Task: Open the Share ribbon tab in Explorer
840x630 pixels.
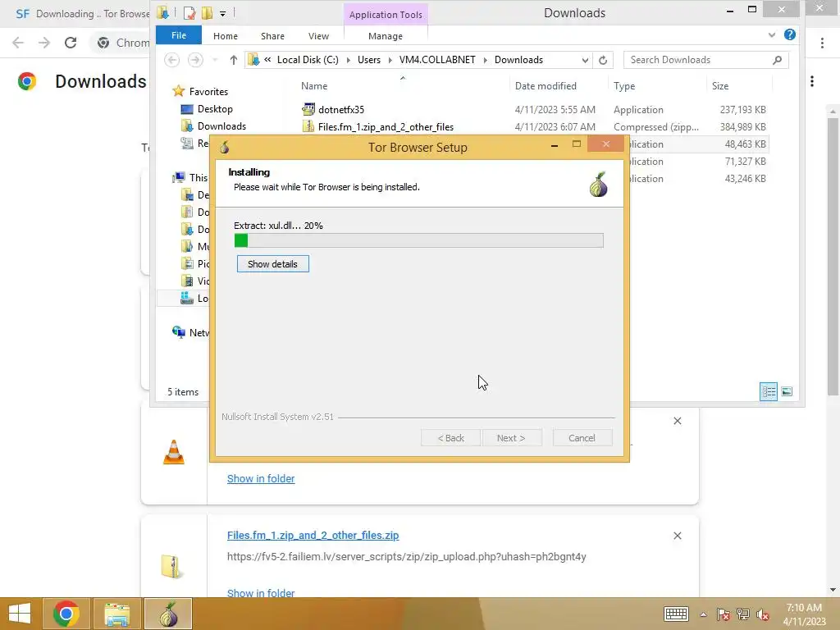Action: [x=272, y=36]
